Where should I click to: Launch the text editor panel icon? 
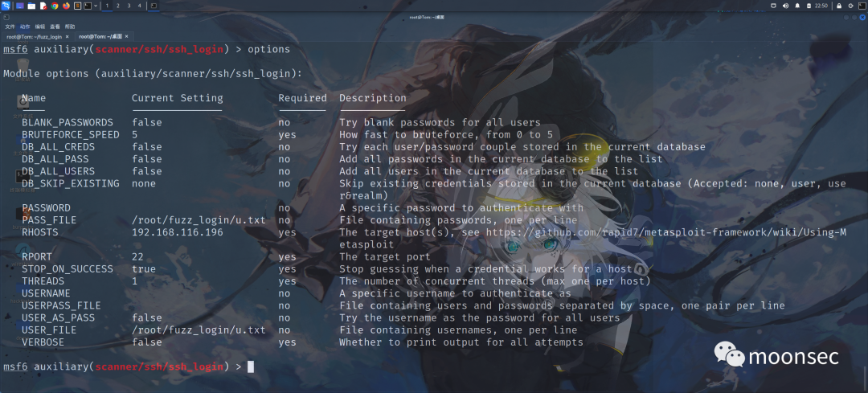coord(43,6)
